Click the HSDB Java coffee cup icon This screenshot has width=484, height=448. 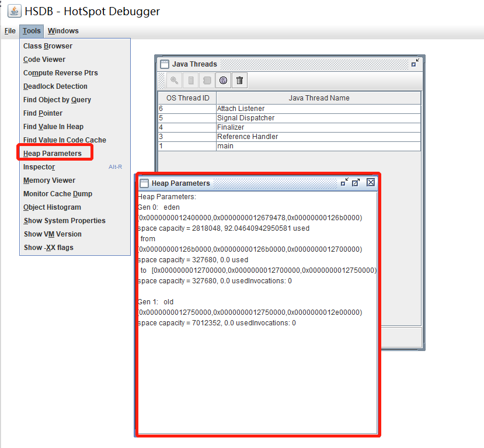(x=15, y=11)
